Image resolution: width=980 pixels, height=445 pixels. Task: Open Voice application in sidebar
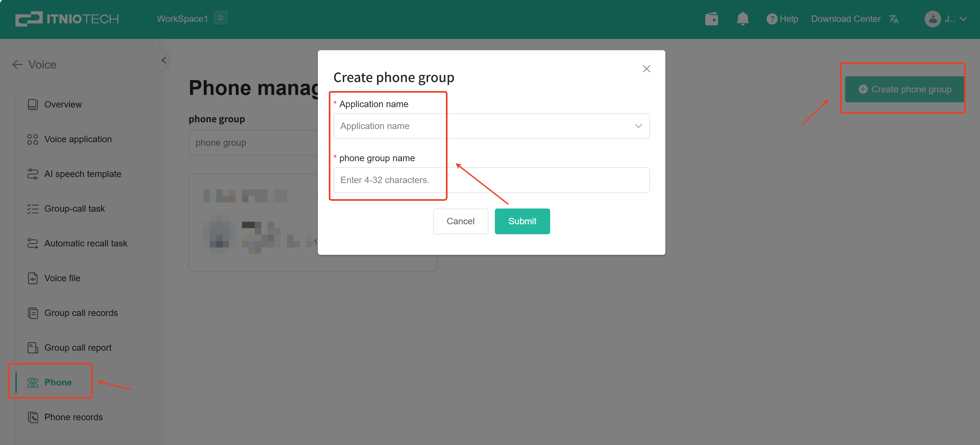coord(78,139)
